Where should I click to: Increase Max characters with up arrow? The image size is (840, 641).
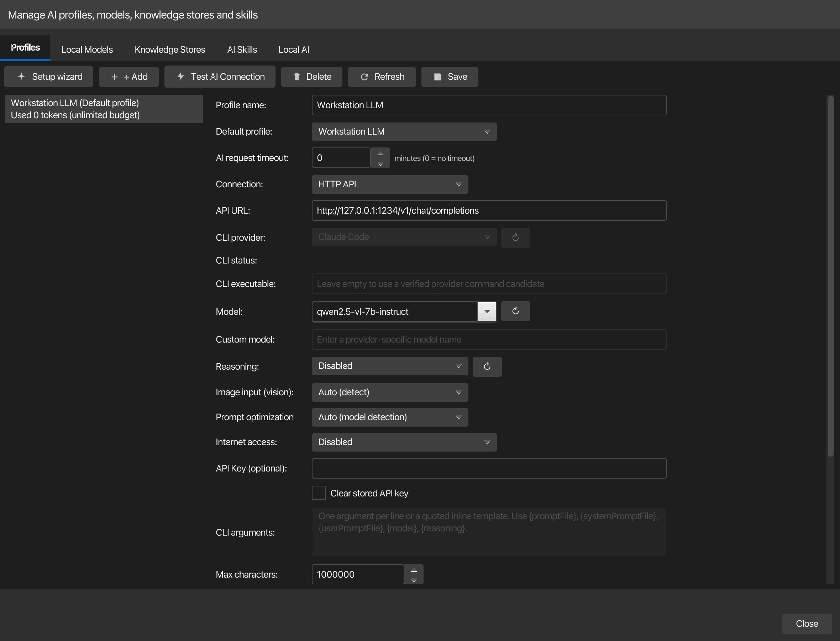click(x=414, y=570)
